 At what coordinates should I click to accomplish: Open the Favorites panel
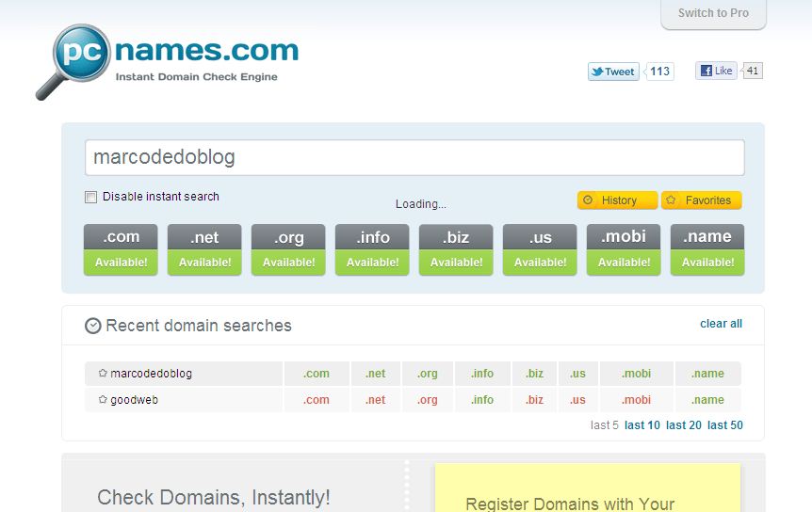tap(701, 200)
